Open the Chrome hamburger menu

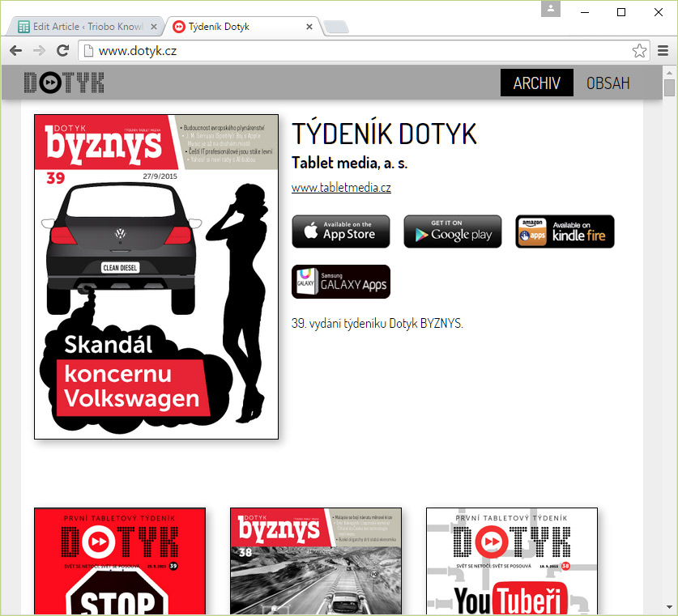tap(663, 51)
